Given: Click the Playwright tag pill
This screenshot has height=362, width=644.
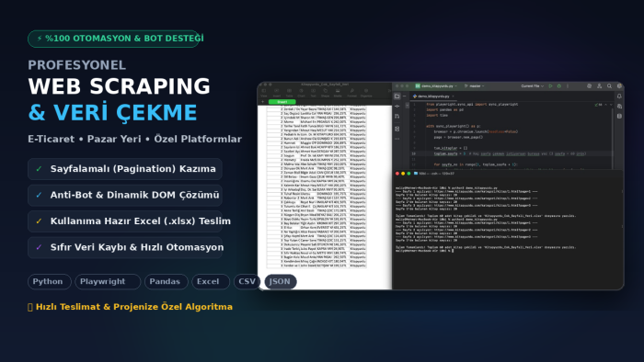Looking at the screenshot, I should (108, 282).
